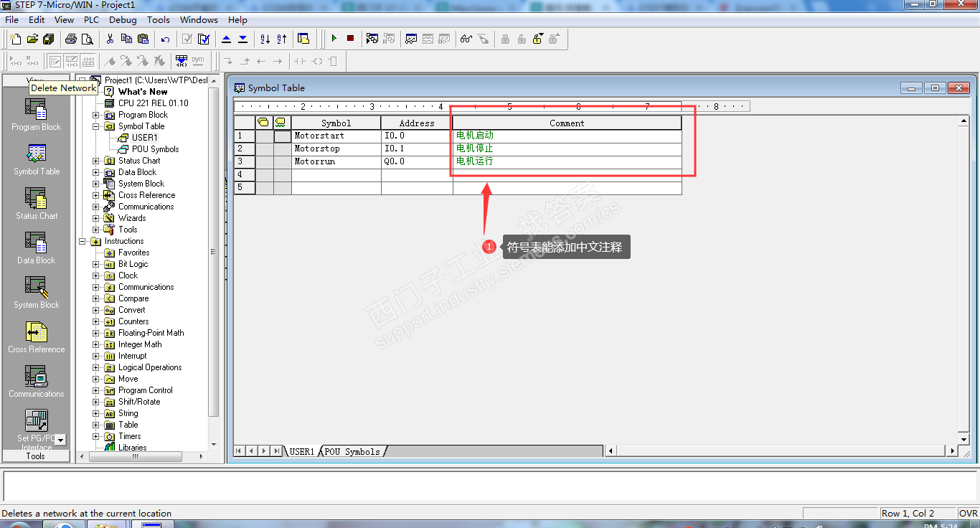
Task: Click the Motorstart symbol cell
Action: 336,136
